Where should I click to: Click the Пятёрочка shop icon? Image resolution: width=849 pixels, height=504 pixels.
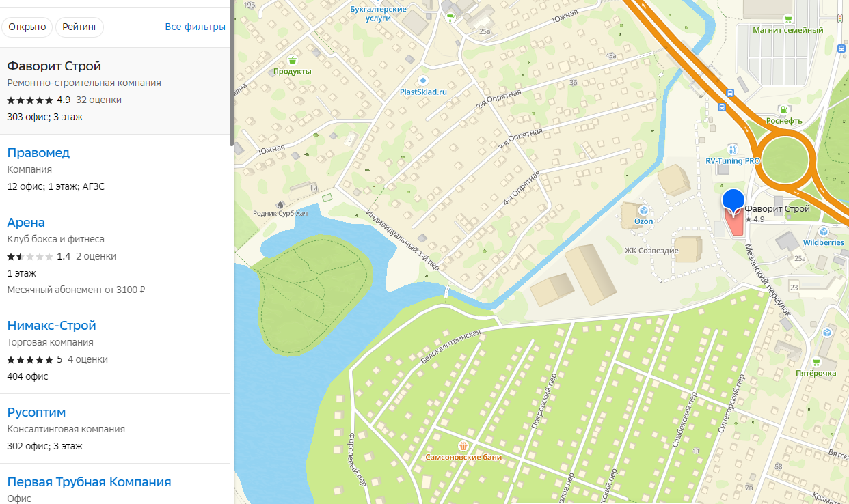[816, 362]
